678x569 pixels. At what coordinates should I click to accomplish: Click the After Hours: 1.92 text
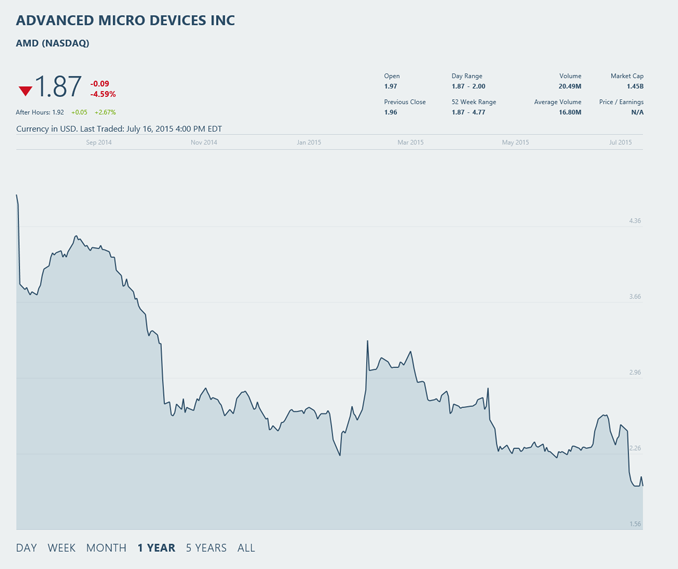[x=40, y=112]
